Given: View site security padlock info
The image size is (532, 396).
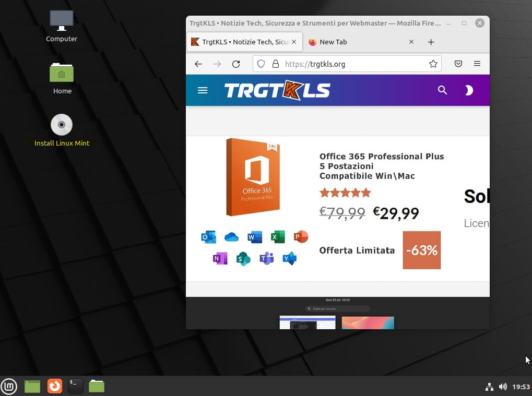Looking at the screenshot, I should click(275, 64).
